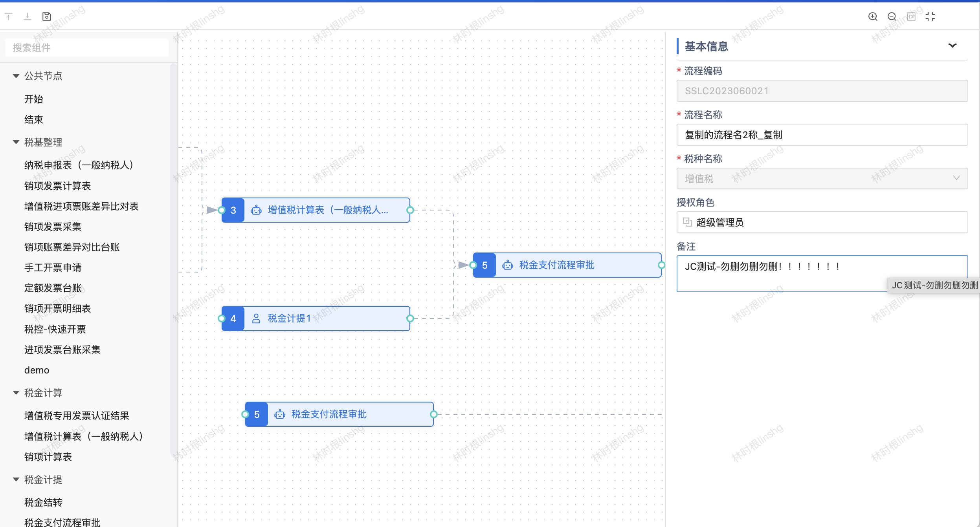This screenshot has width=980, height=527.
Task: Click the 备注 textarea
Action: pos(822,274)
